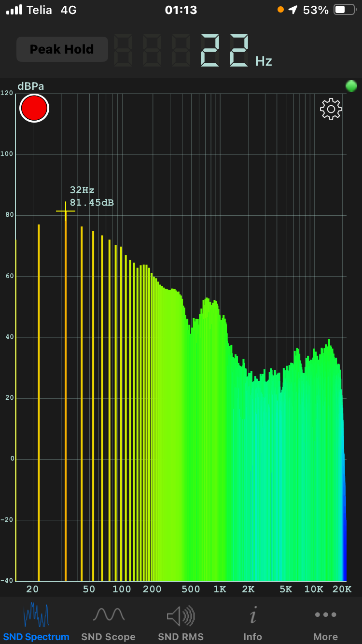Image resolution: width=362 pixels, height=644 pixels.
Task: Tap the 20K frequency axis label
Action: (x=342, y=589)
